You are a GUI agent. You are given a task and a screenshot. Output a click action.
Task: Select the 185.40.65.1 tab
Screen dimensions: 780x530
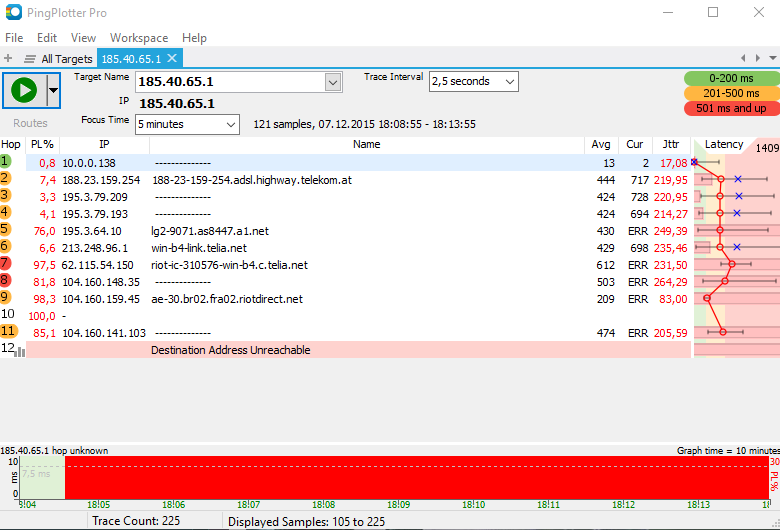click(131, 59)
